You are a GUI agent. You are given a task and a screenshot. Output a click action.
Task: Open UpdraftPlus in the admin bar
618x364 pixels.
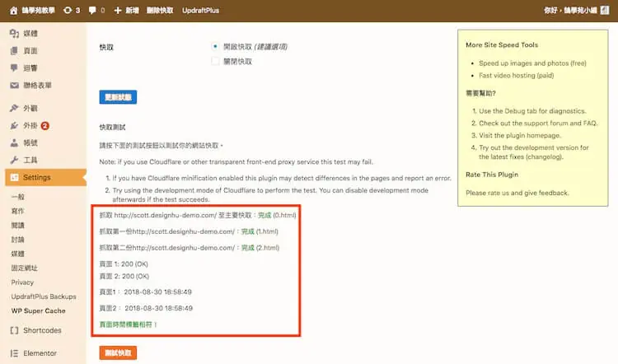pos(200,10)
